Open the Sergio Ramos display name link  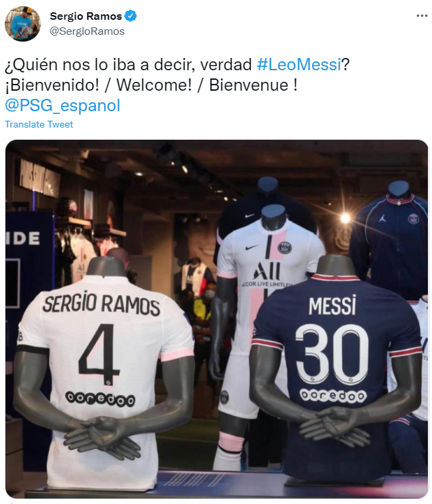(86, 16)
